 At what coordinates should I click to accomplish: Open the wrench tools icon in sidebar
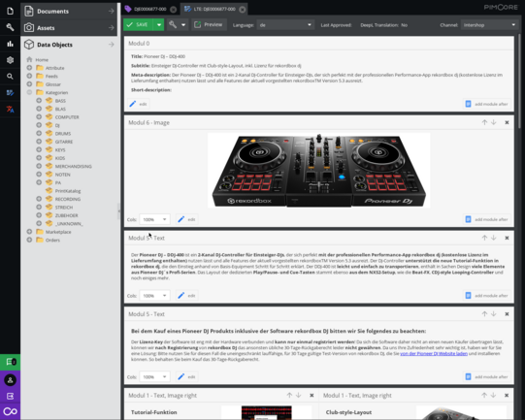pos(10,27)
